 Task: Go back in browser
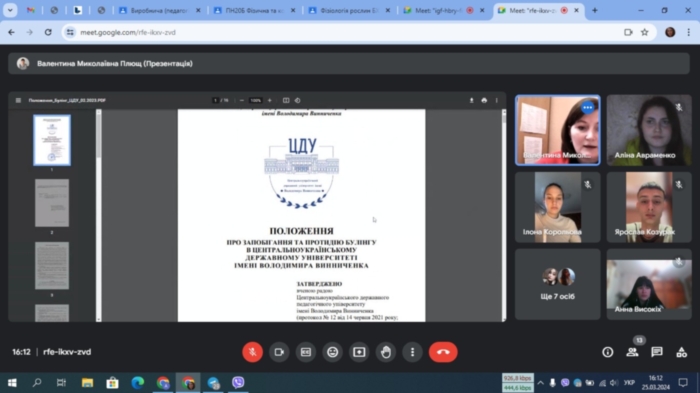point(11,32)
